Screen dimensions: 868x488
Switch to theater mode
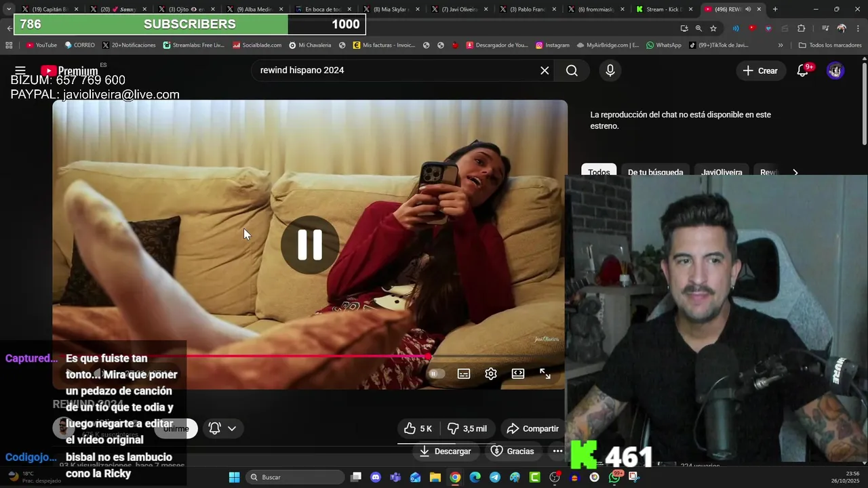click(518, 373)
